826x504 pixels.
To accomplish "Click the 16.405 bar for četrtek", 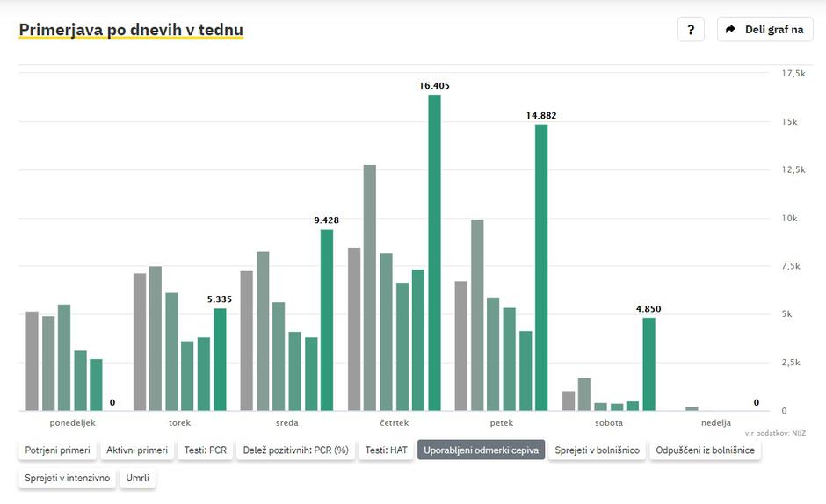I will click(434, 253).
